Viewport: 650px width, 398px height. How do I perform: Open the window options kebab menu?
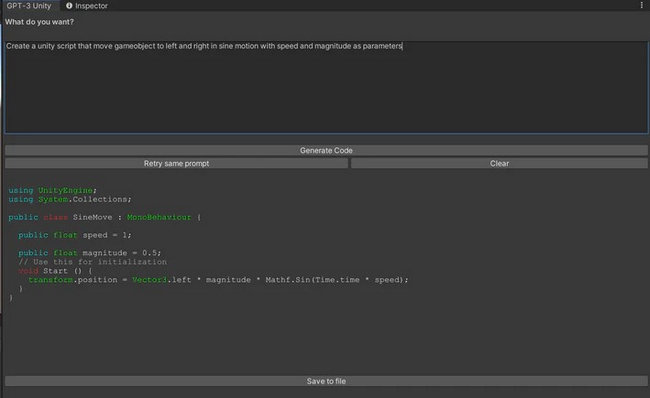pos(642,5)
